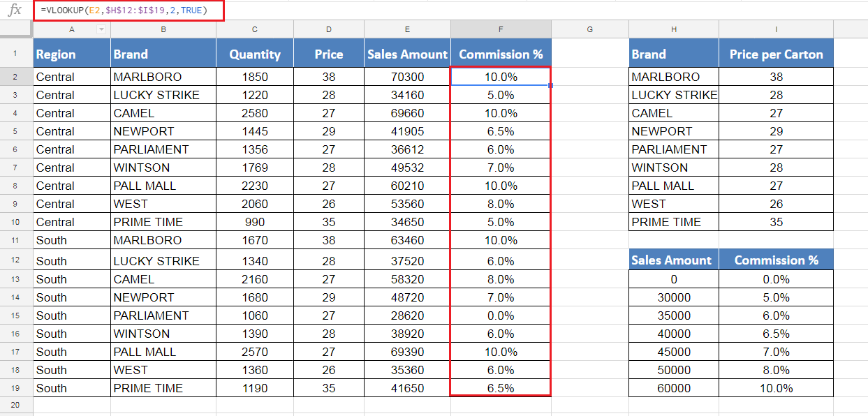Click WEST brand in column H

[x=674, y=204]
